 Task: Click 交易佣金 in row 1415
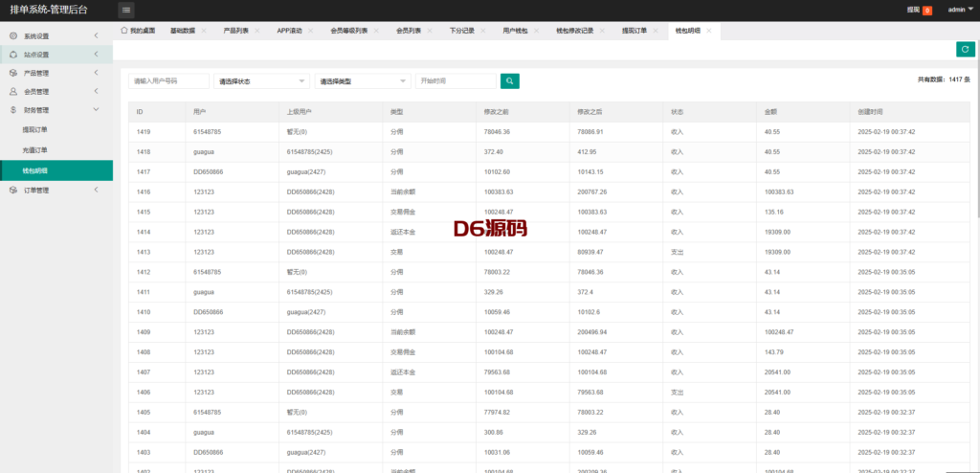[x=403, y=213]
